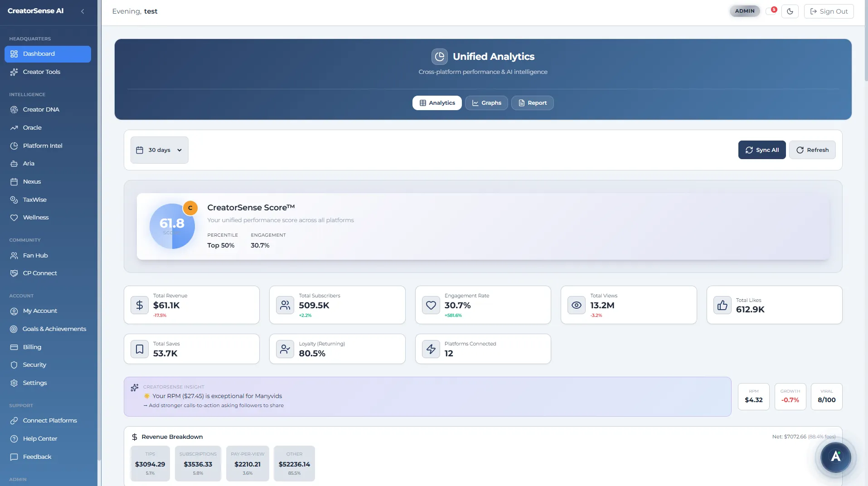This screenshot has height=486, width=868.
Task: Switch to the Graphs tab
Action: pos(486,102)
